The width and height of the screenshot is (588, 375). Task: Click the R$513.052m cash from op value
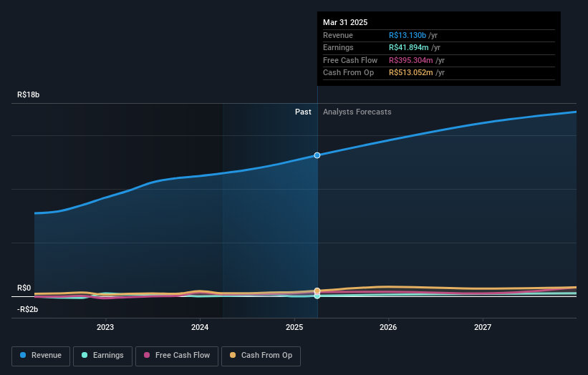[x=410, y=73]
